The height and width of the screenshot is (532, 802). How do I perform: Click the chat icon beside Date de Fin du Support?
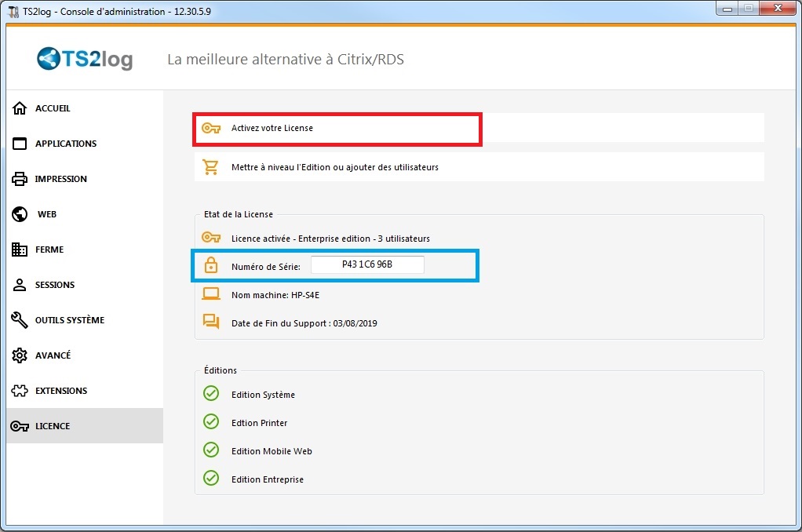point(211,321)
